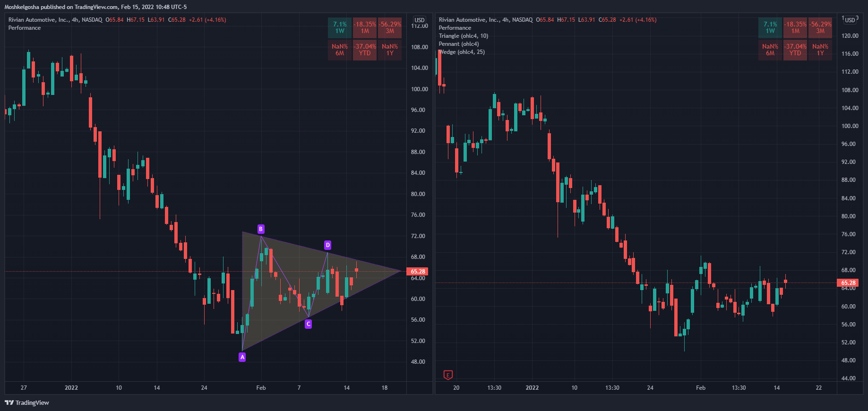
Task: Select the Triangle (ohlc4, 10) indicator
Action: [464, 36]
